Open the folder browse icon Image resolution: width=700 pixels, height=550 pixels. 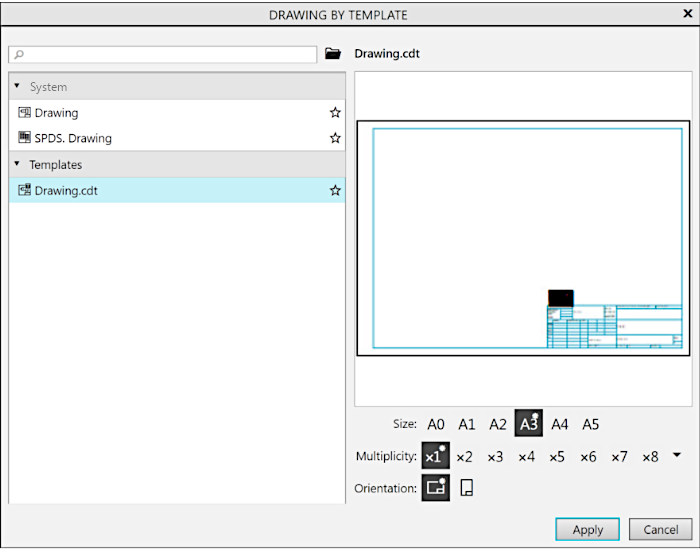[x=333, y=54]
